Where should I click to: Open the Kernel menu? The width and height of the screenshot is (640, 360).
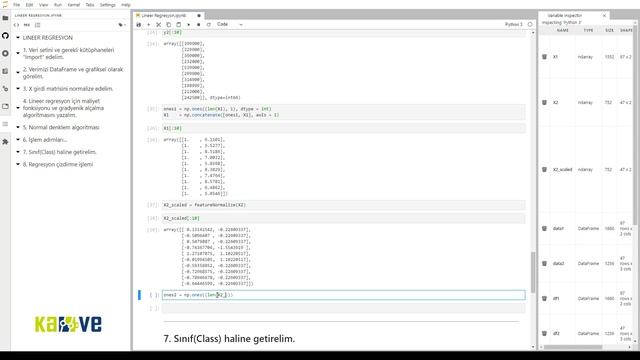pyautogui.click(x=74, y=5)
